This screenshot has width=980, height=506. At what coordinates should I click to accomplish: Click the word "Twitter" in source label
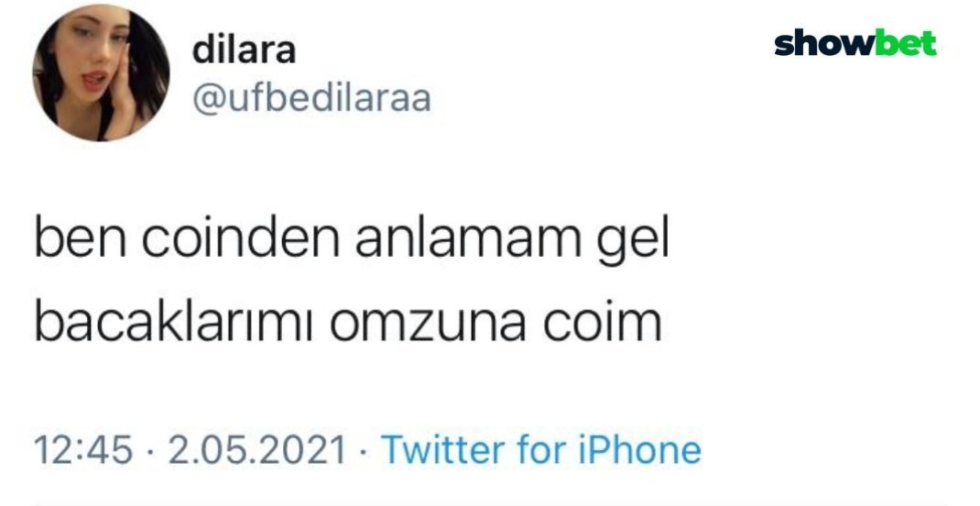442,450
